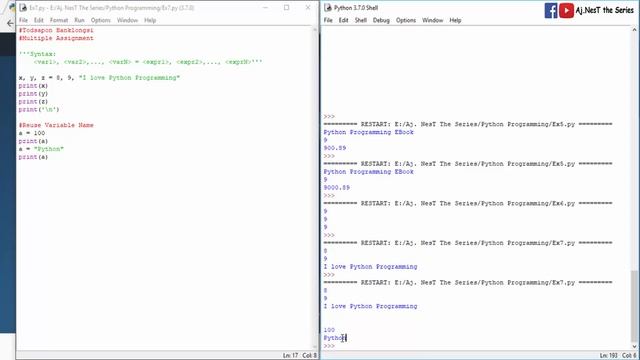Click the Shell scrollbar down arrow
The image size is (640, 360).
pyautogui.click(x=634, y=346)
